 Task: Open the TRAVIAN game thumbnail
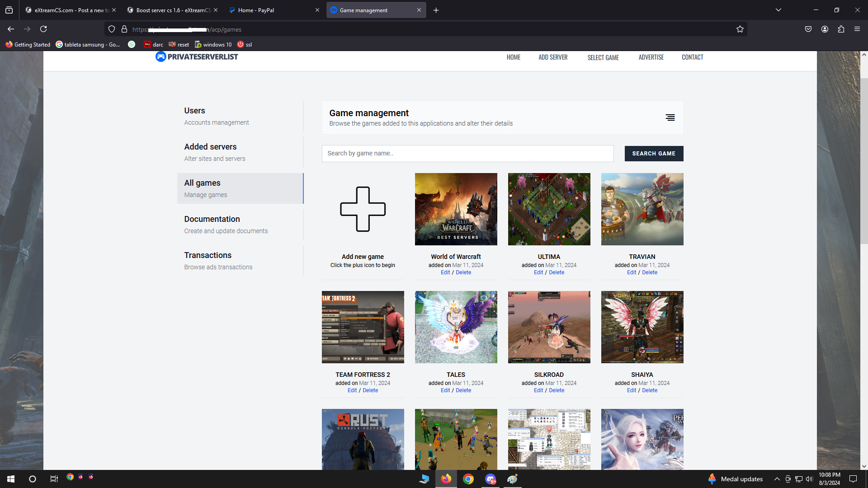pos(642,209)
